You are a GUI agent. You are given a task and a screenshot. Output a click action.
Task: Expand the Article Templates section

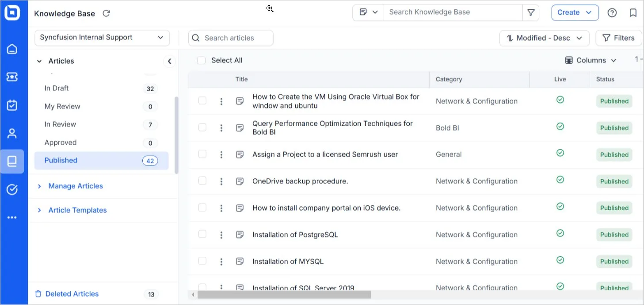(x=72, y=210)
